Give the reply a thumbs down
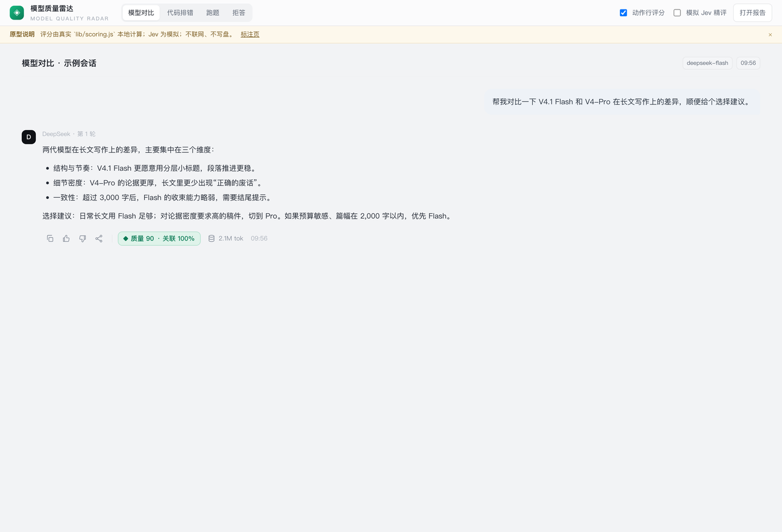Screen dimensions: 782x532 (x=83, y=238)
